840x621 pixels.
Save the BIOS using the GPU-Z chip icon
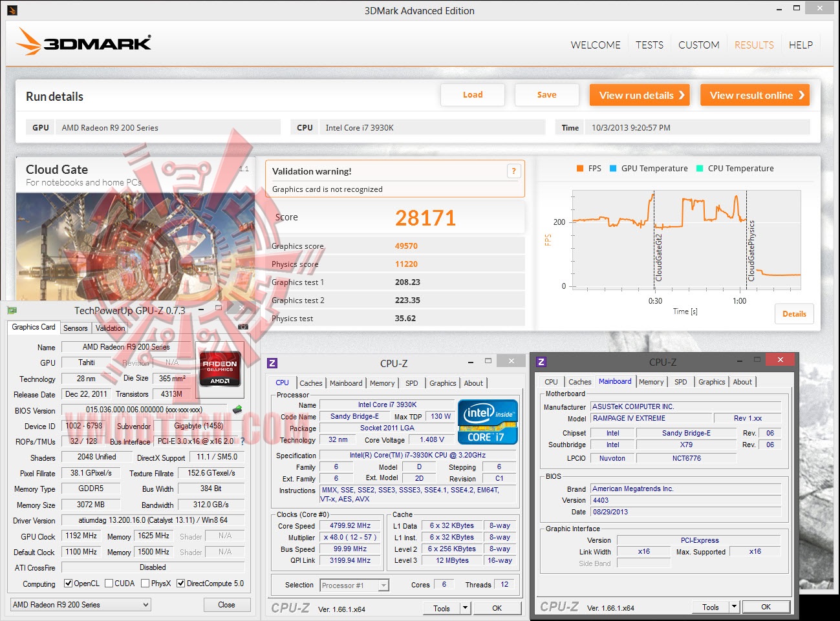pyautogui.click(x=237, y=409)
